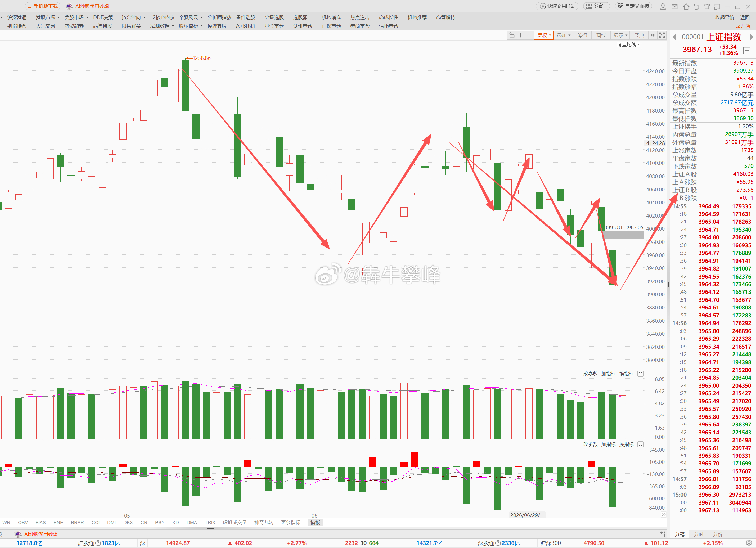Screen dimensions: 756x548
Task: Switch to 分价 price distribution tab
Action: (718, 534)
